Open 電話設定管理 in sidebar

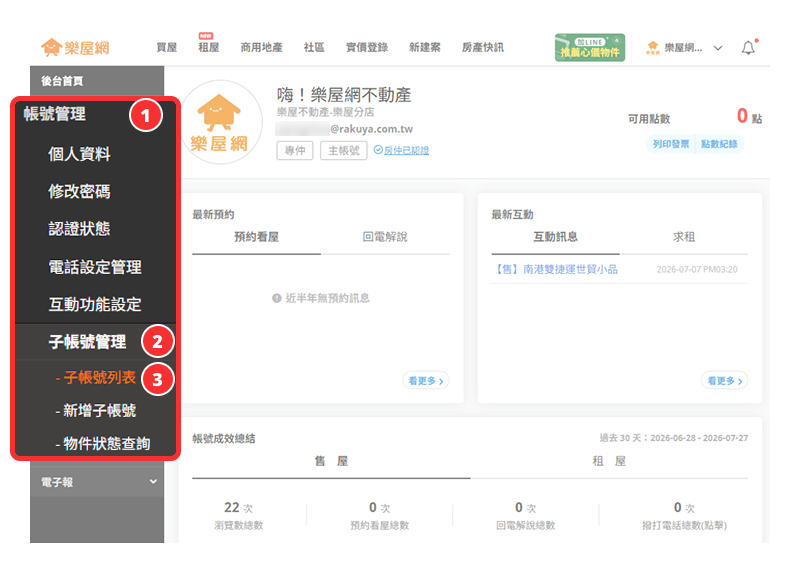click(x=95, y=267)
